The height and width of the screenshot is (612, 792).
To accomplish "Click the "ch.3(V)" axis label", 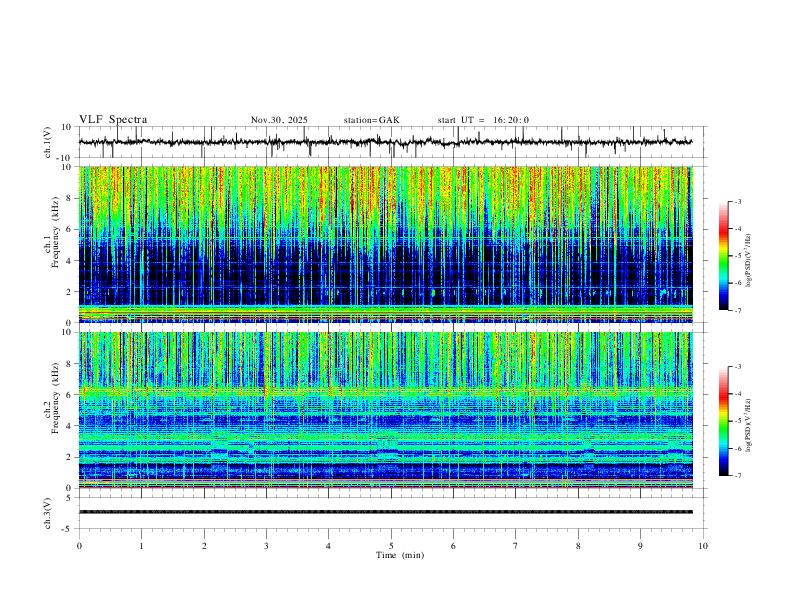I will (48, 513).
